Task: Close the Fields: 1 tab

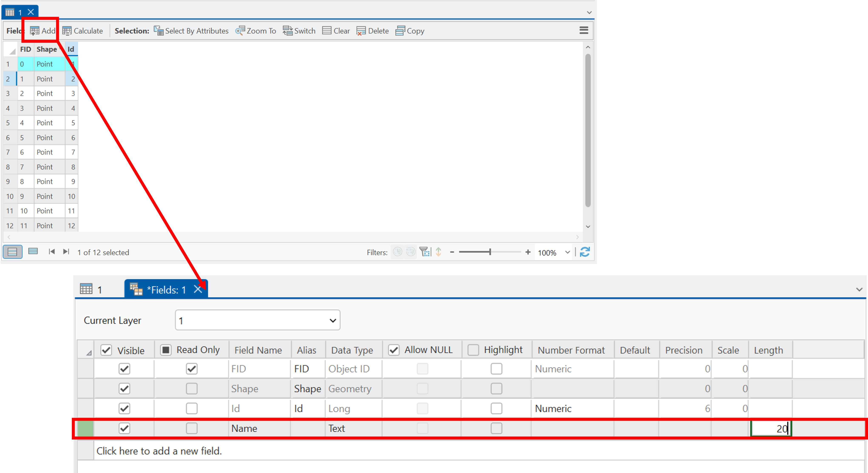Action: click(198, 289)
